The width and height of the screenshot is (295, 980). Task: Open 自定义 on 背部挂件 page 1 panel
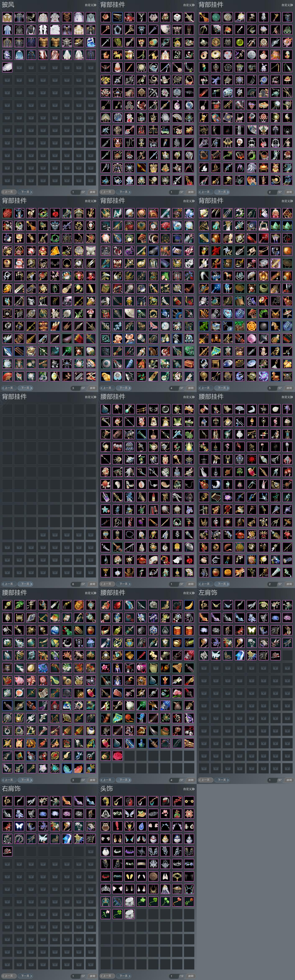pyautogui.click(x=189, y=5)
